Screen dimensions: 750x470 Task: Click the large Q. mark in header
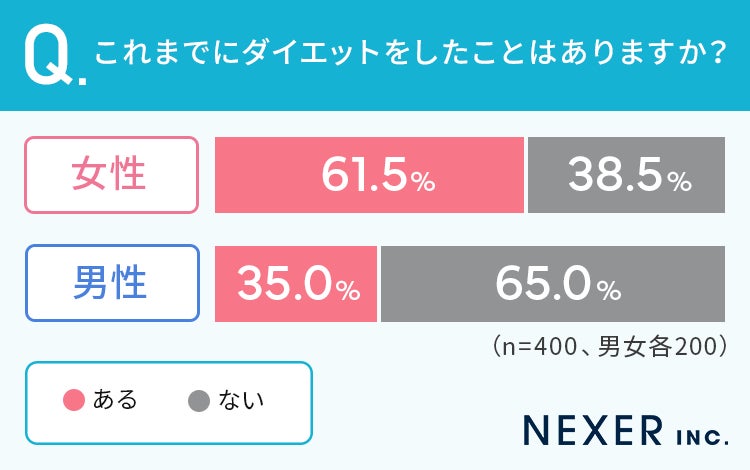[55, 55]
